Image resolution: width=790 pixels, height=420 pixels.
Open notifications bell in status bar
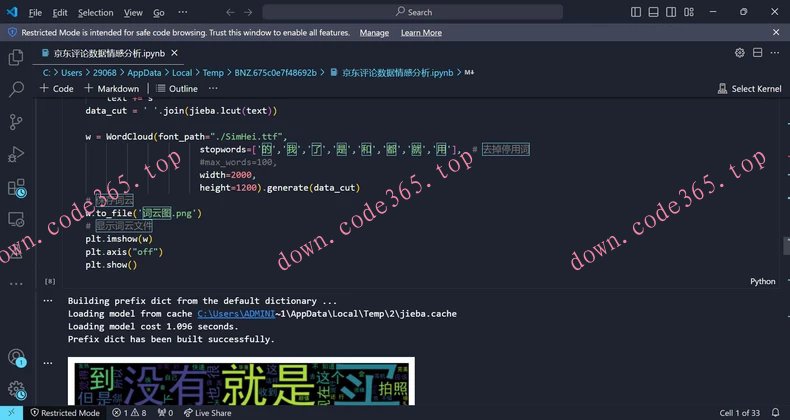776,413
